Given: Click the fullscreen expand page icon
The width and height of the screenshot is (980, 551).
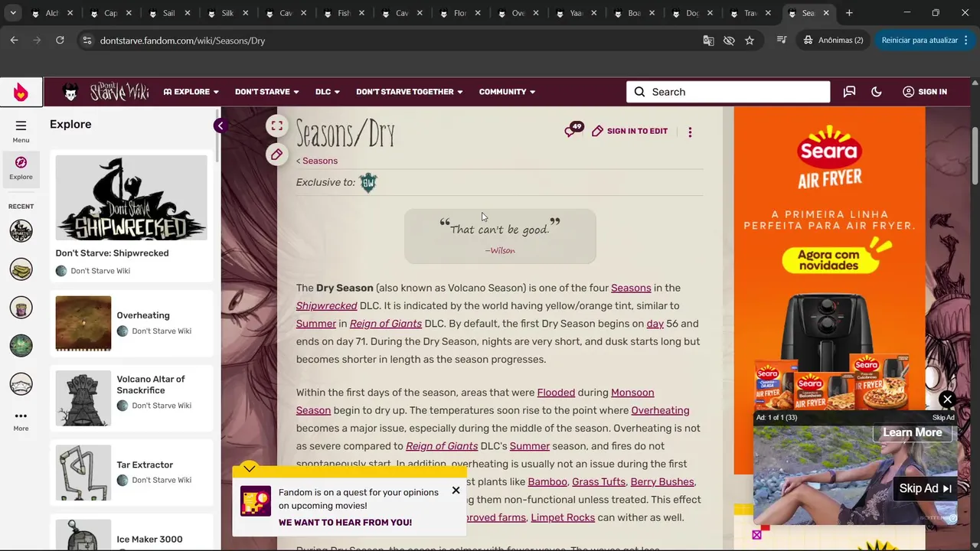Looking at the screenshot, I should (276, 126).
